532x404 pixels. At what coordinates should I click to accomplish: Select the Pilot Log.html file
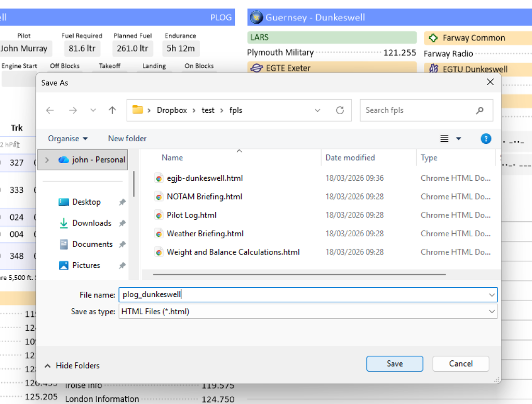[x=191, y=215]
